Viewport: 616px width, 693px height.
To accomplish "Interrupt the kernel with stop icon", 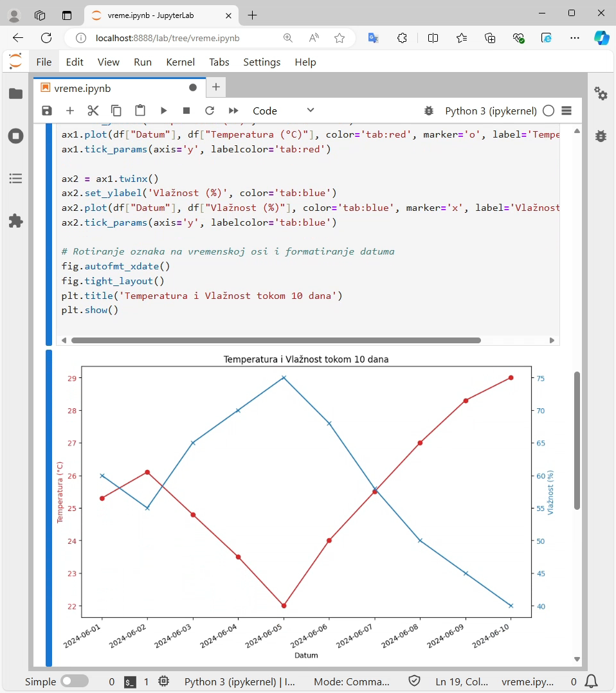I will (186, 111).
